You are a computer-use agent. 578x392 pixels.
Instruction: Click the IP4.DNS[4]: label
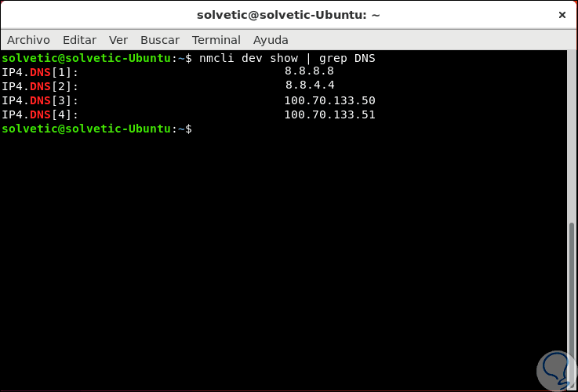[x=40, y=115]
